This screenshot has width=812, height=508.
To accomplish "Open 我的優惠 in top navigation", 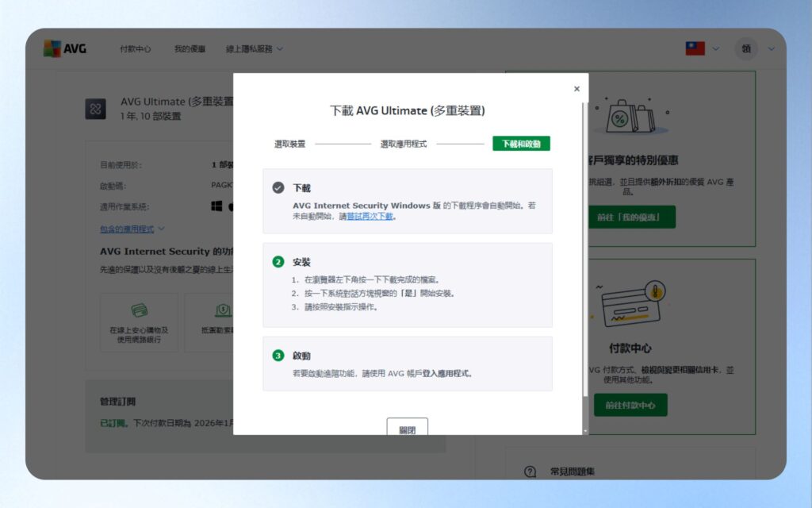I will tap(190, 48).
